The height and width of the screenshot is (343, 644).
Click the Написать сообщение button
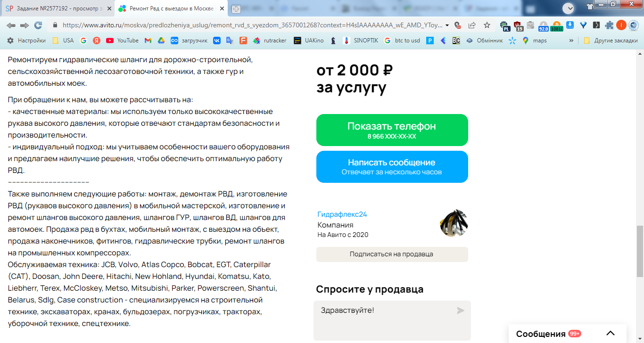point(392,167)
